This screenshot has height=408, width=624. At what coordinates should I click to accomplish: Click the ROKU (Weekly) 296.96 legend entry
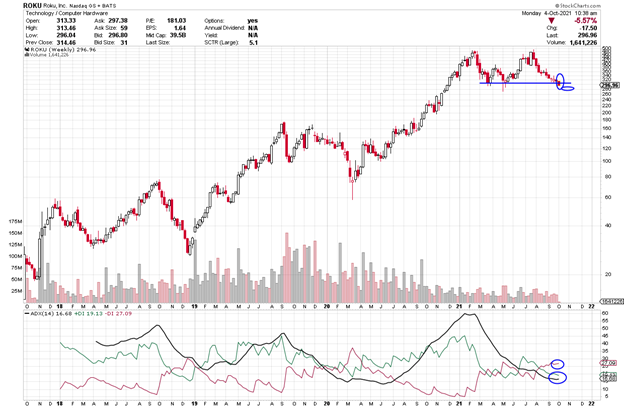[x=63, y=50]
